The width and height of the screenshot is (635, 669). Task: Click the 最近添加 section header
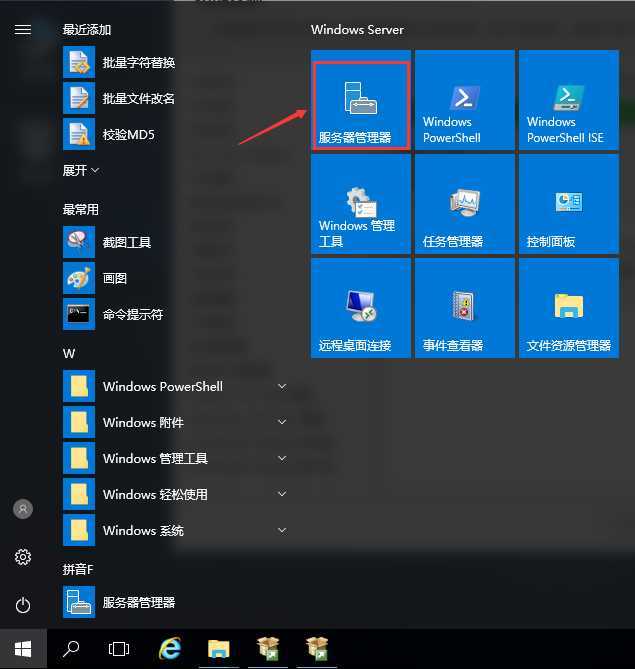point(87,29)
